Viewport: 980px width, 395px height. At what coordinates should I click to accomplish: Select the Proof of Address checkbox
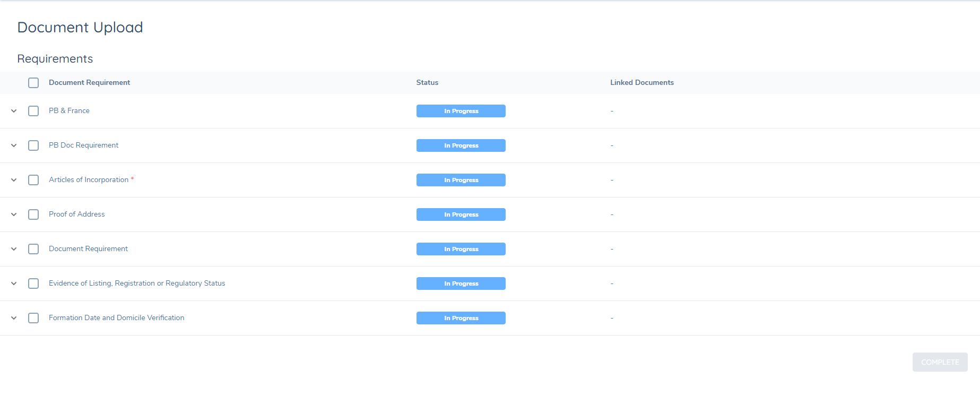pos(33,214)
